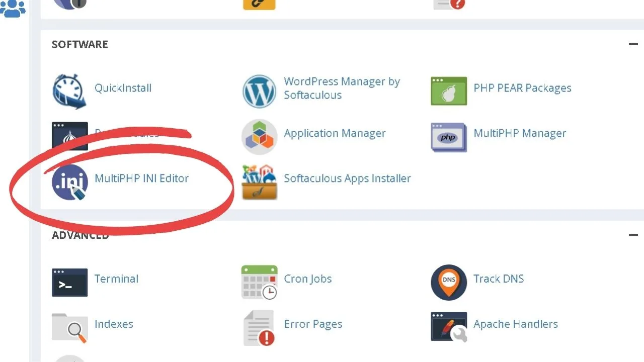
Task: Collapse the ADVANCED section
Action: click(x=633, y=235)
